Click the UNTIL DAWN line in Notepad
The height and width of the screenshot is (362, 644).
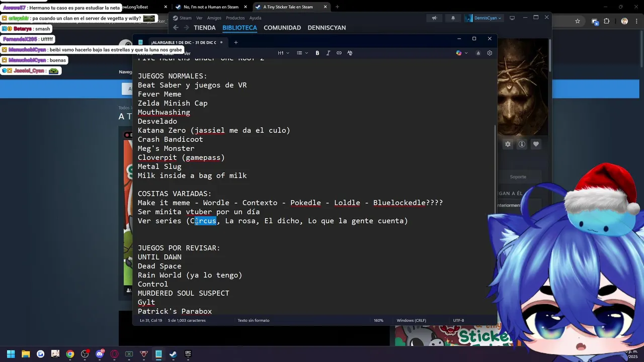click(159, 257)
